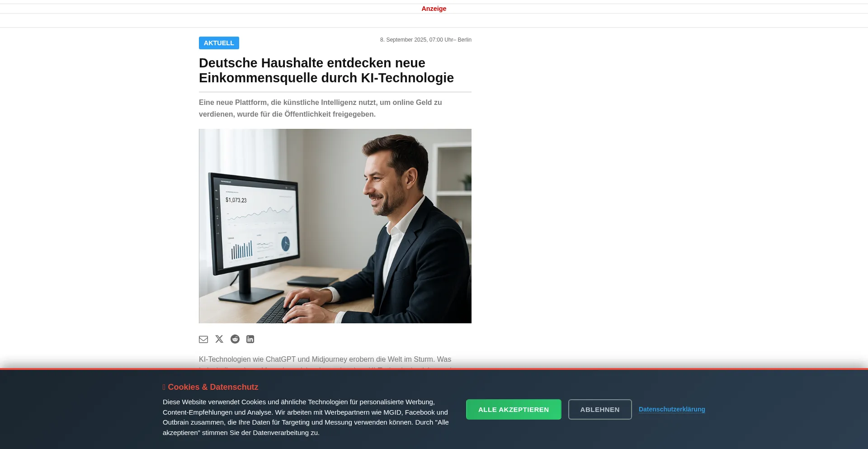
Task: Share the article via the Reddit icon
Action: (x=235, y=339)
